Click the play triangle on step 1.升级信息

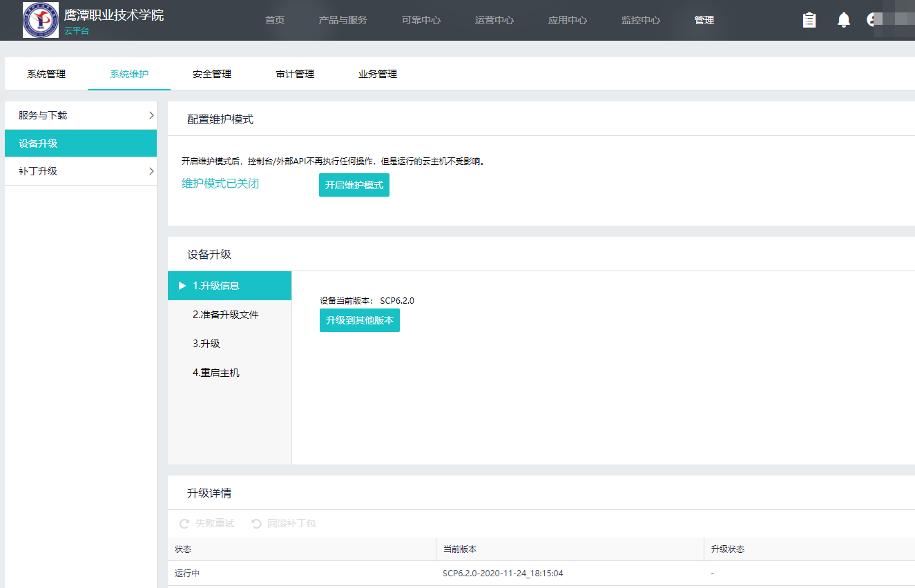[x=182, y=285]
